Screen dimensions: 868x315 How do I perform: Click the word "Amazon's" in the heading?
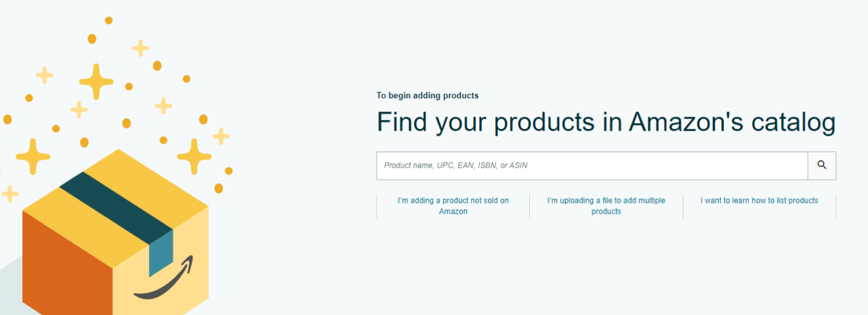[x=686, y=122]
